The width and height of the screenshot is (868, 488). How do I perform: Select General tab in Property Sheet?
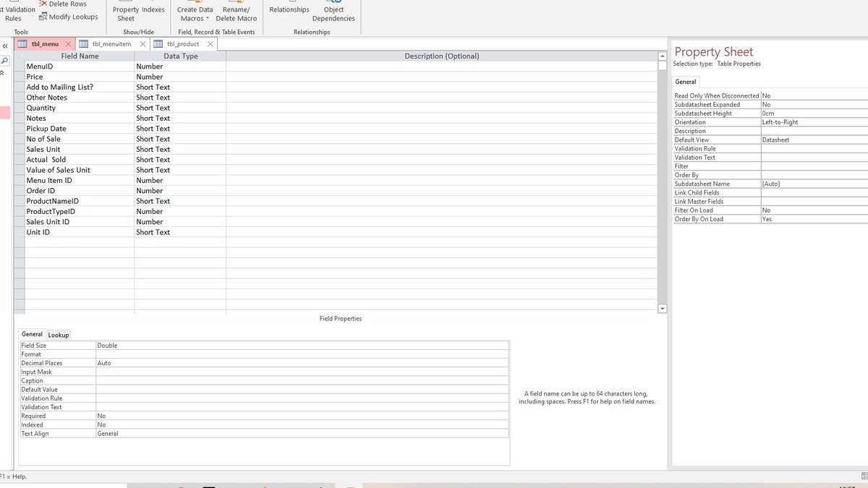(x=686, y=82)
